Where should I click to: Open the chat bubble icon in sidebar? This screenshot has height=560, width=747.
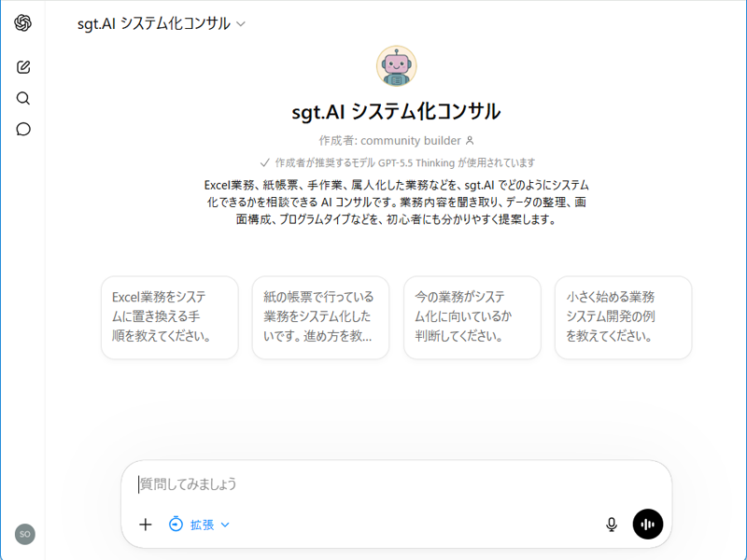click(22, 129)
